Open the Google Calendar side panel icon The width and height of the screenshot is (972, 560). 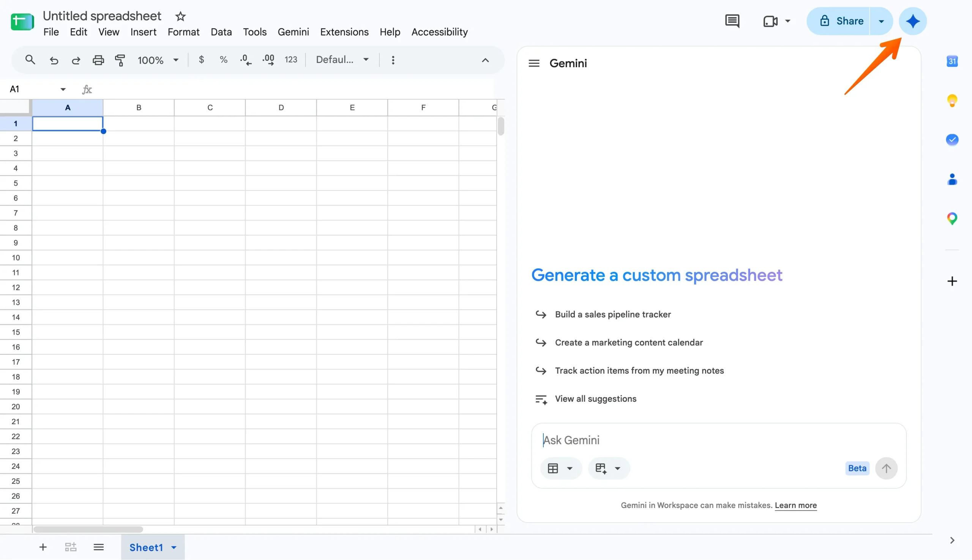click(x=952, y=61)
